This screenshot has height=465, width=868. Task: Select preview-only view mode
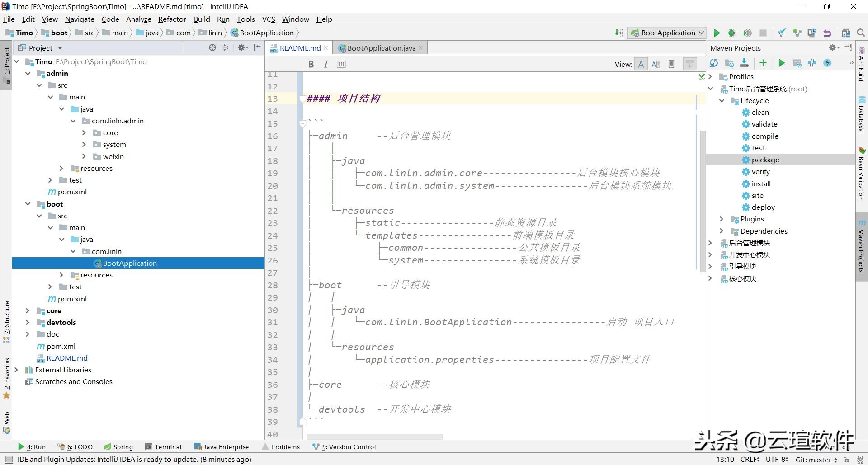[671, 64]
